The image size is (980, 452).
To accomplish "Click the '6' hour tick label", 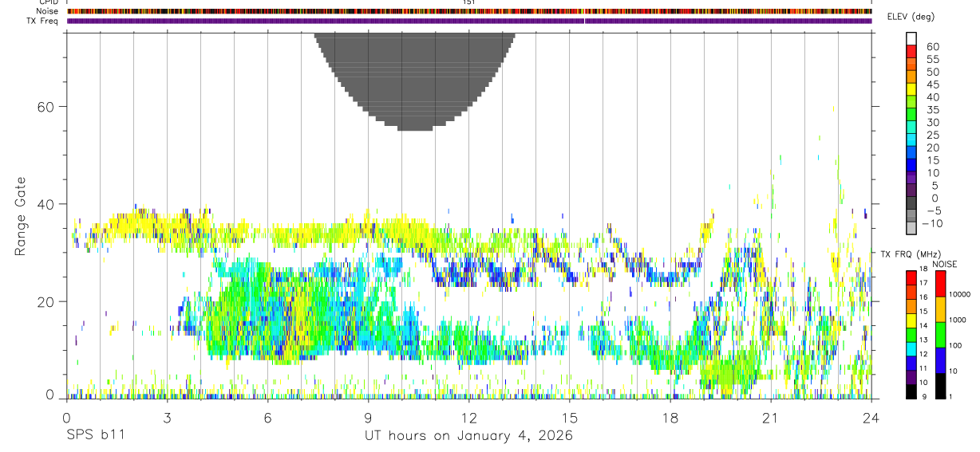I will click(267, 418).
